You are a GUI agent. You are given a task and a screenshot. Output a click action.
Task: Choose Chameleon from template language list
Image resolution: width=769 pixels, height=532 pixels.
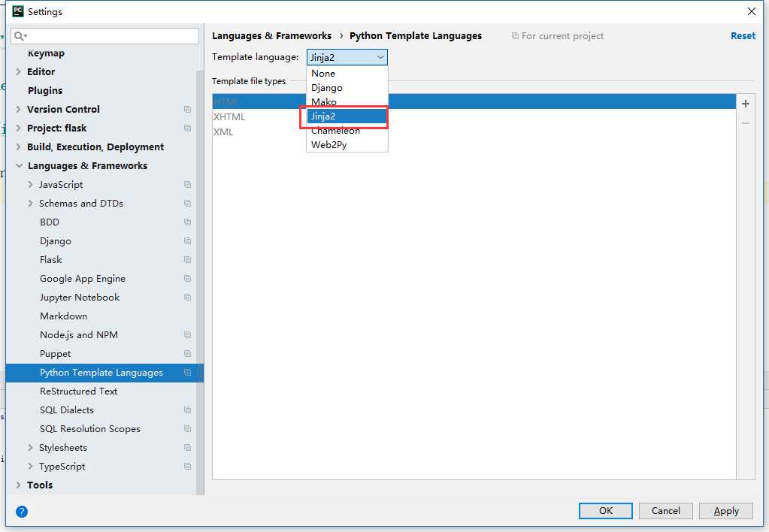(347, 131)
